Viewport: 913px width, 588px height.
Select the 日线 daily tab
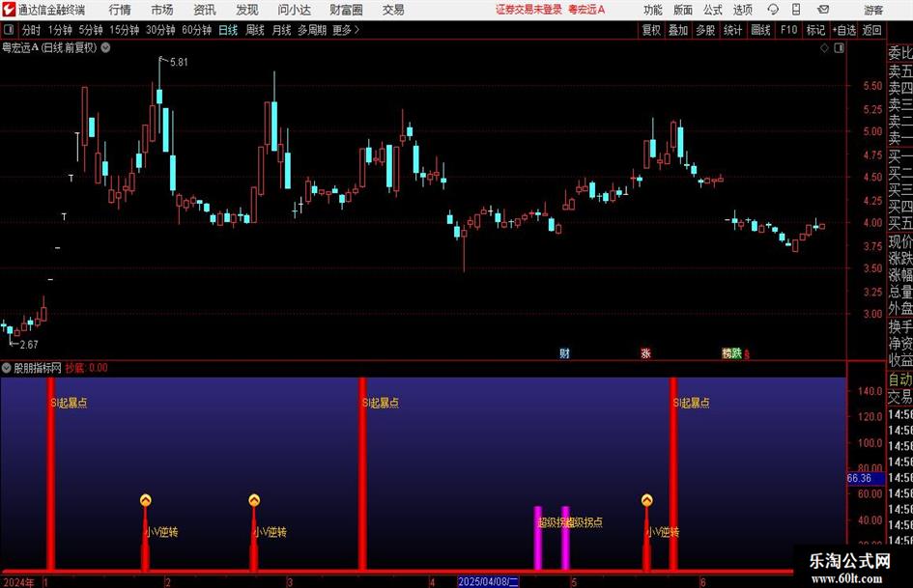click(228, 30)
